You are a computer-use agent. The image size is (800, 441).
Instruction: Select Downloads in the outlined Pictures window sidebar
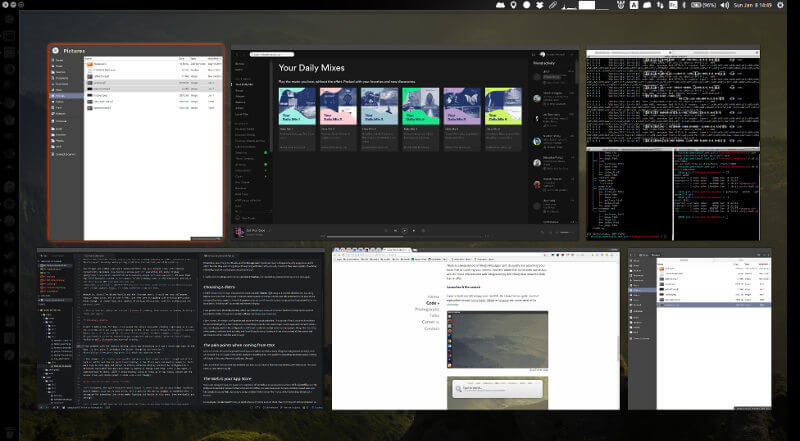pos(66,84)
